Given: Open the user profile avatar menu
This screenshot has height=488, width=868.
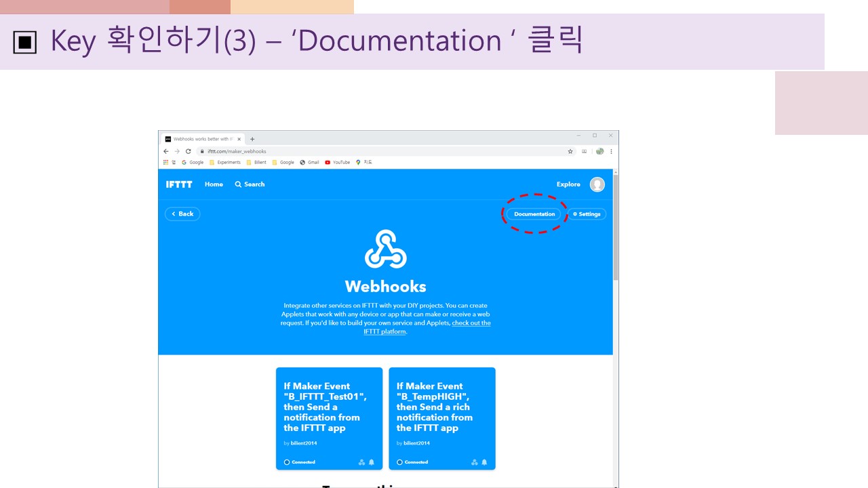Looking at the screenshot, I should click(x=597, y=184).
